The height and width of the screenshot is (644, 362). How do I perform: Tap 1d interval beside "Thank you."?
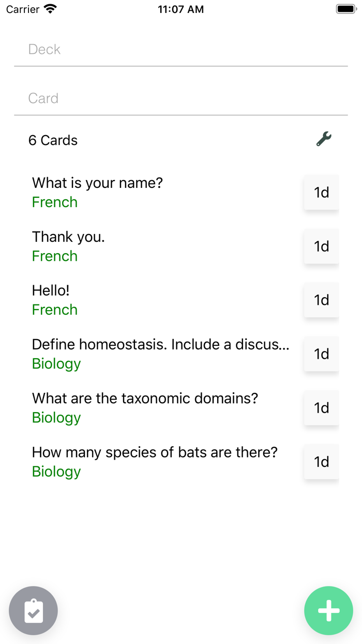point(321,246)
